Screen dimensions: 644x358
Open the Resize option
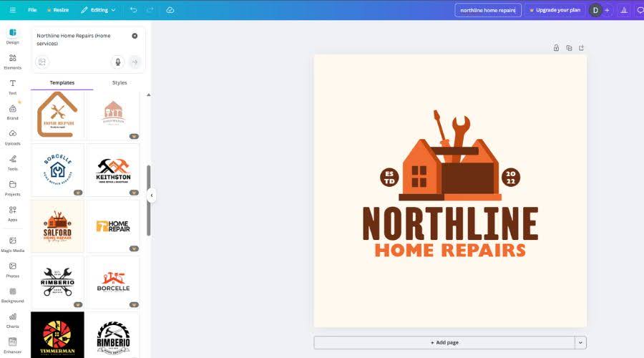pos(58,10)
